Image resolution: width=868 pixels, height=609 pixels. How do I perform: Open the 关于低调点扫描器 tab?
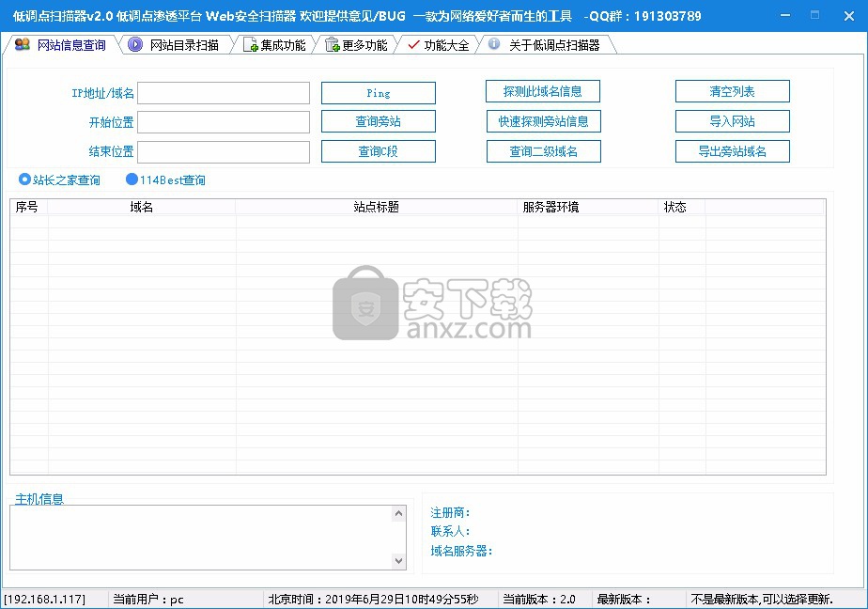point(547,45)
